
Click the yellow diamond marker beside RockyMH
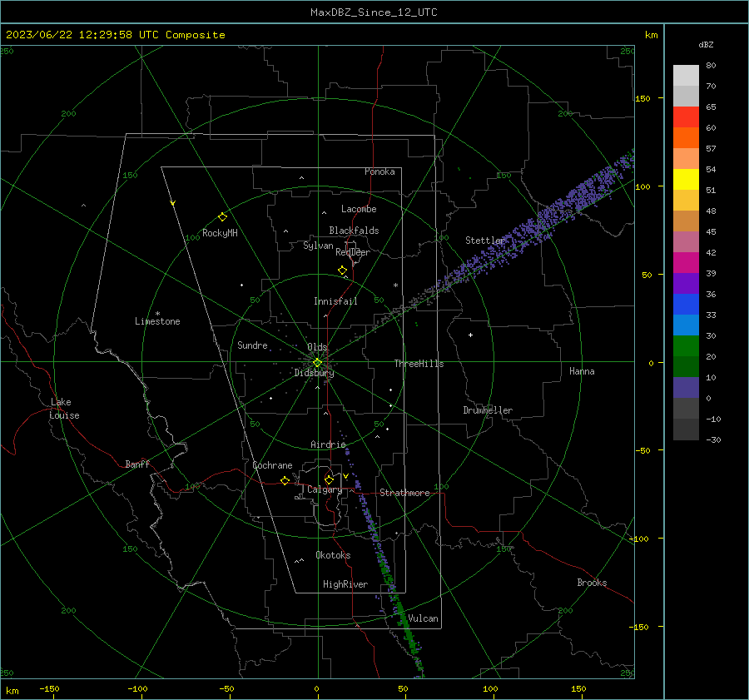[x=222, y=217]
